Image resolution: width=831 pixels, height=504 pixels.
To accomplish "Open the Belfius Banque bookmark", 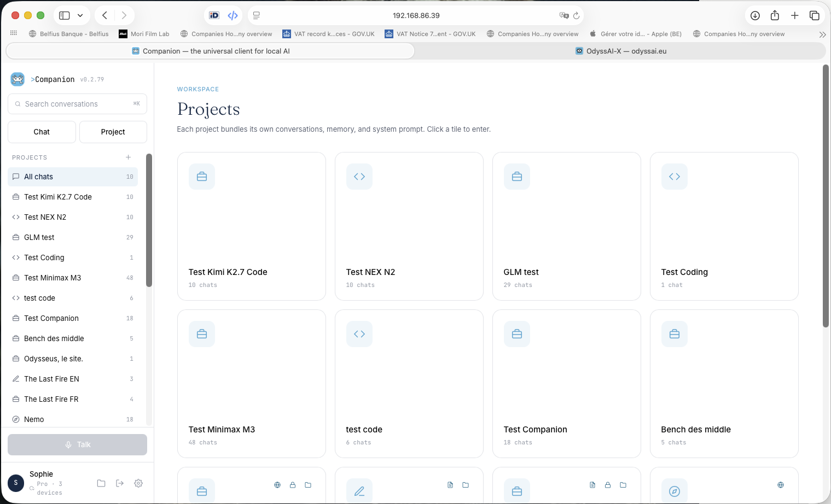I will point(69,34).
